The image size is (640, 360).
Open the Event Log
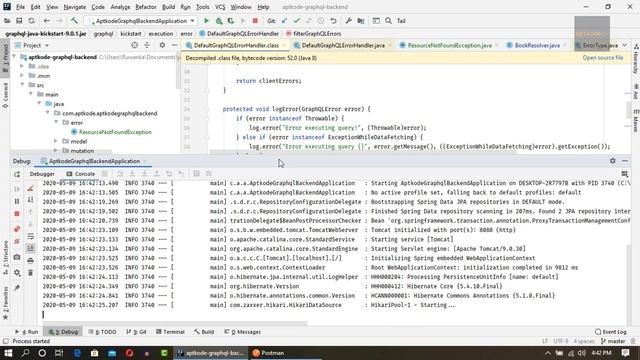(x=611, y=332)
